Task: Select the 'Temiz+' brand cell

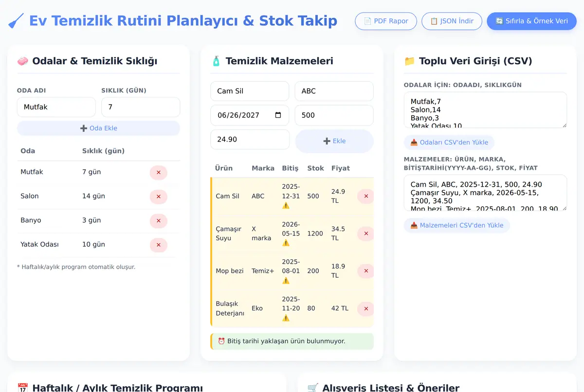Action: point(263,271)
